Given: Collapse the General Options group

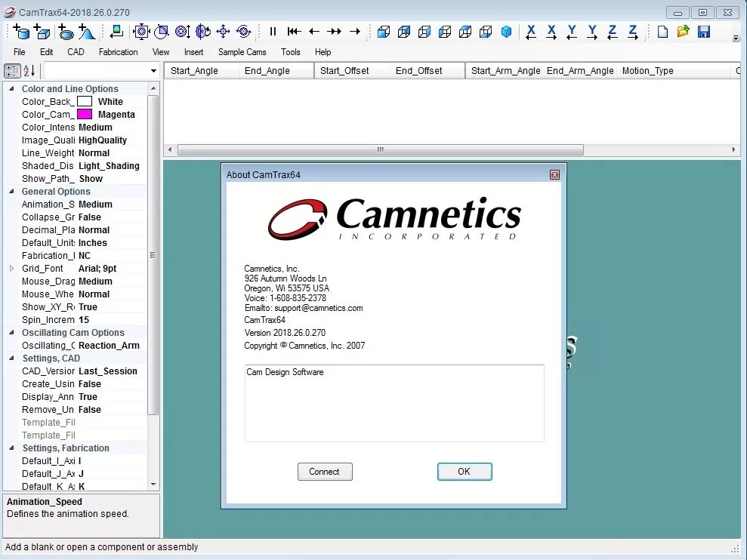Looking at the screenshot, I should (x=11, y=192).
